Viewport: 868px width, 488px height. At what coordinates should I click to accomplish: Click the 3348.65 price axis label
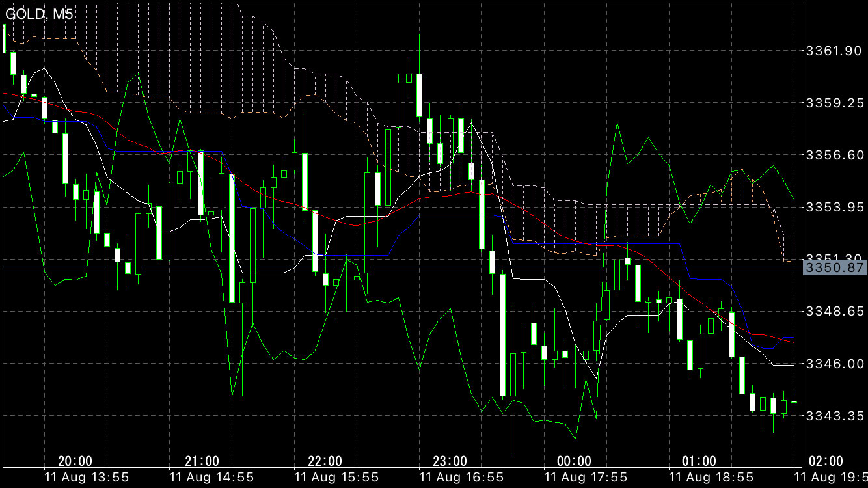point(834,312)
